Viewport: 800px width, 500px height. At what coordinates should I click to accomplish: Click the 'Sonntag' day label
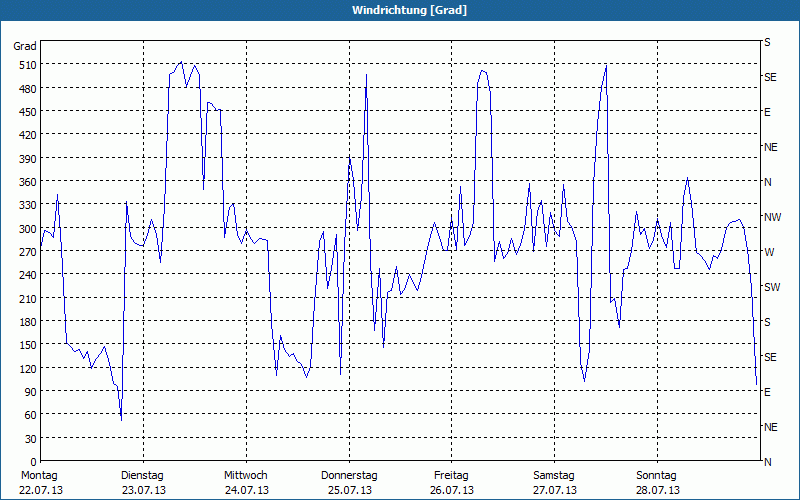pyautogui.click(x=657, y=476)
